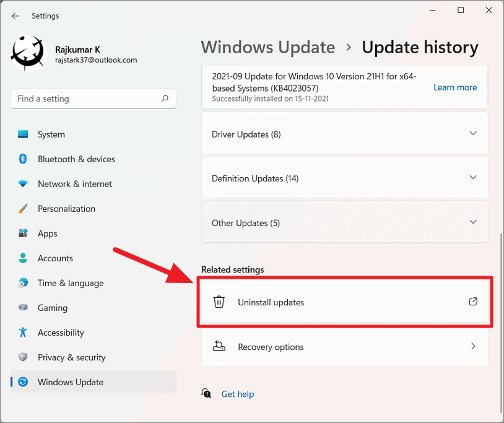Go to Bluetooth & devices
The height and width of the screenshot is (423, 504).
point(93,159)
